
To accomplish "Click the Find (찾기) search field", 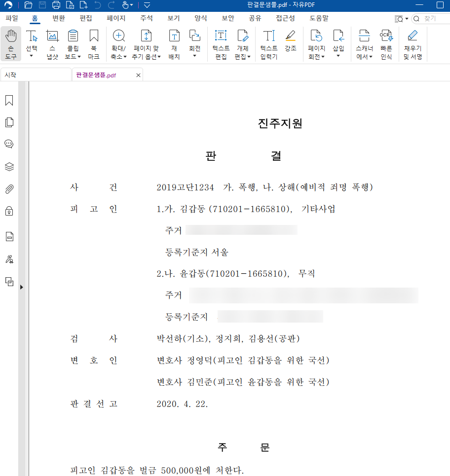I will click(431, 19).
